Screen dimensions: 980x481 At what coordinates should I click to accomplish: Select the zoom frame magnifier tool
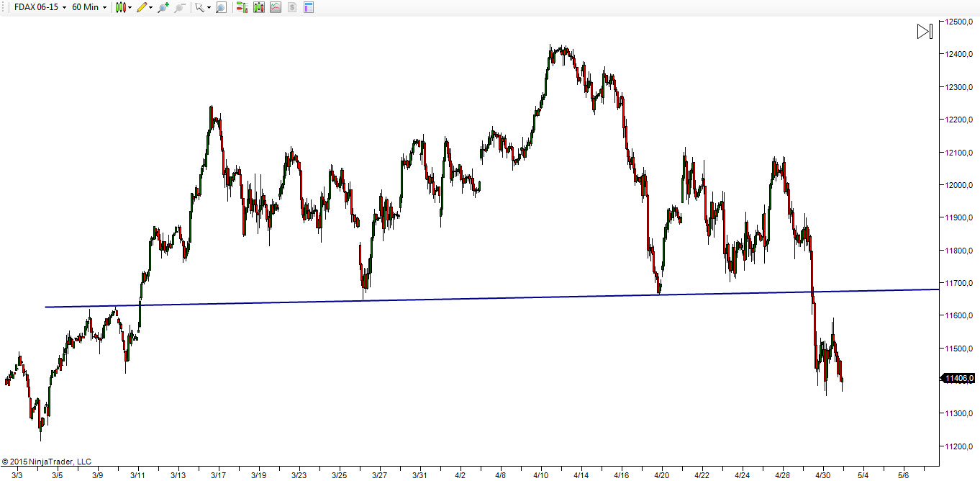coord(221,7)
